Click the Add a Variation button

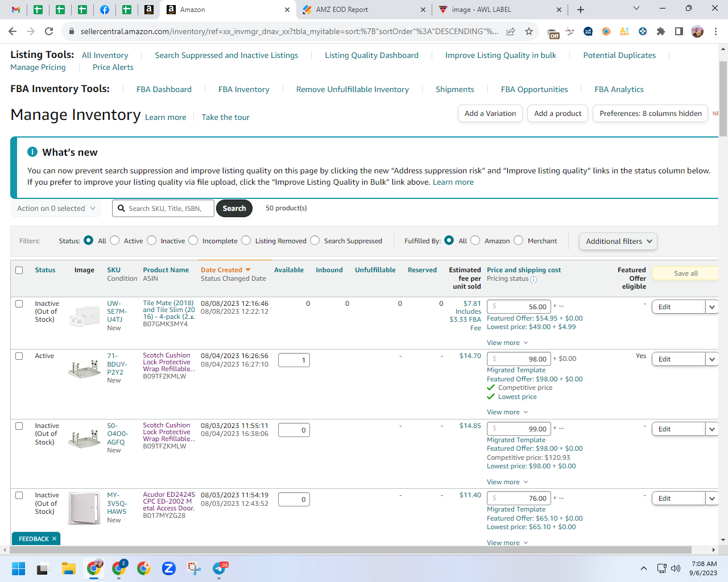[490, 114]
